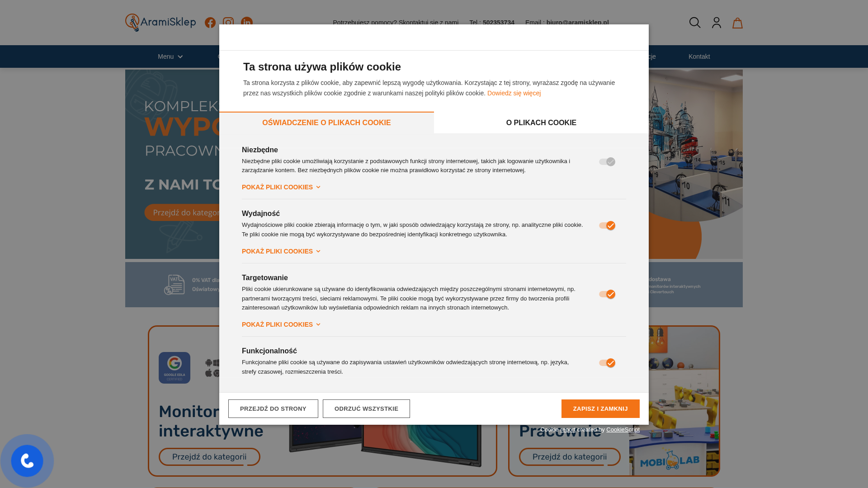This screenshot has height=488, width=868.
Task: Expand Pokaż pliki cookies under Targetowanie
Action: (x=281, y=324)
